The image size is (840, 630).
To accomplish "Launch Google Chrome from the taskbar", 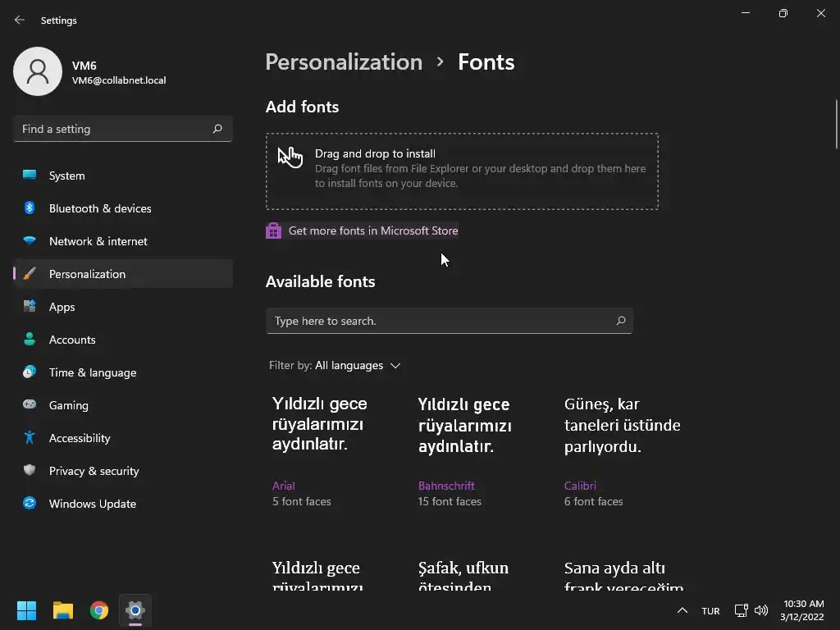I will pos(99,610).
